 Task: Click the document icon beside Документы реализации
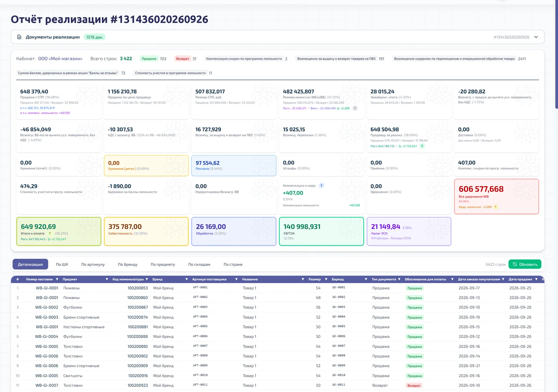[20, 37]
